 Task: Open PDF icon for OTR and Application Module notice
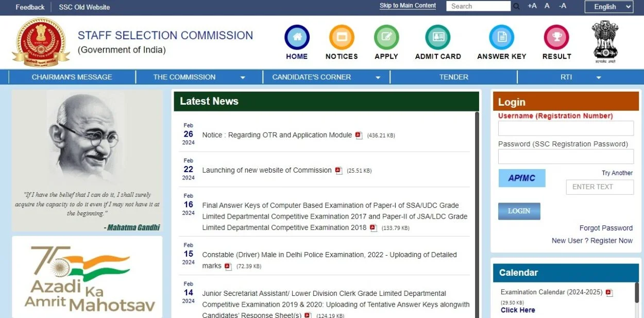click(359, 135)
